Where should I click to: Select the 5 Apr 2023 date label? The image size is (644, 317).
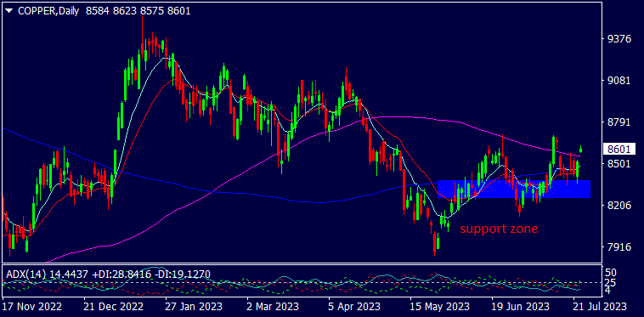point(355,306)
